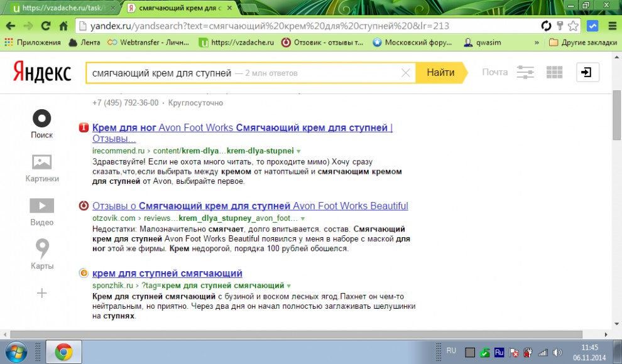Open the network signal icon in the tray
The width and height of the screenshot is (622, 364).
tap(543, 352)
